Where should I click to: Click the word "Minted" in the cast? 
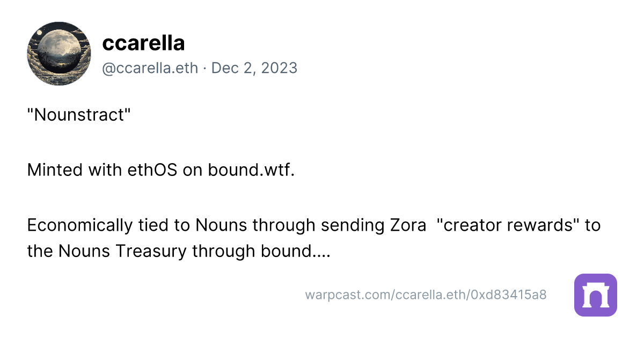54,170
